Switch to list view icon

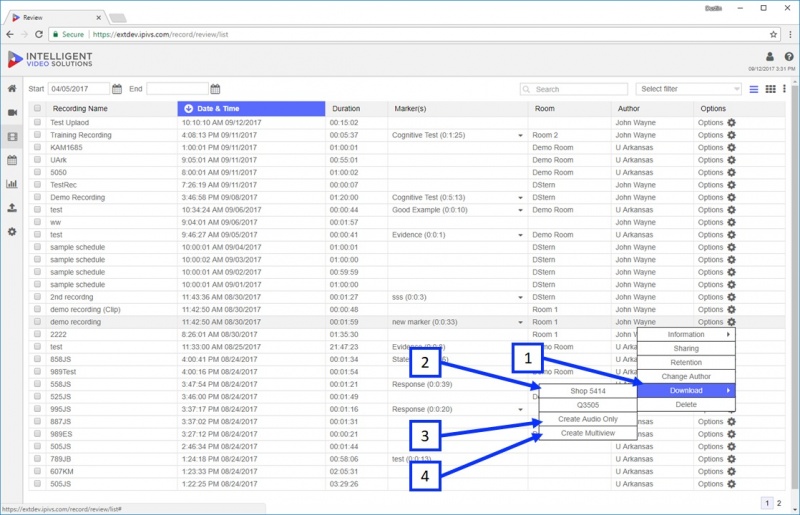coord(754,89)
